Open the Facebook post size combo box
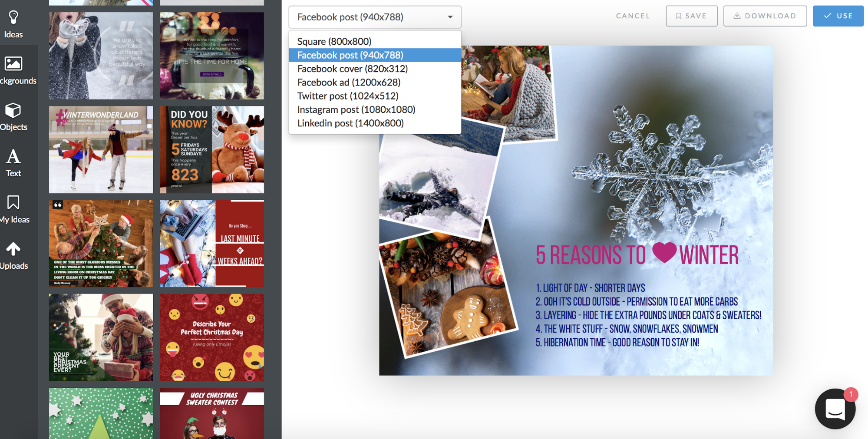The height and width of the screenshot is (439, 868). coord(375,17)
